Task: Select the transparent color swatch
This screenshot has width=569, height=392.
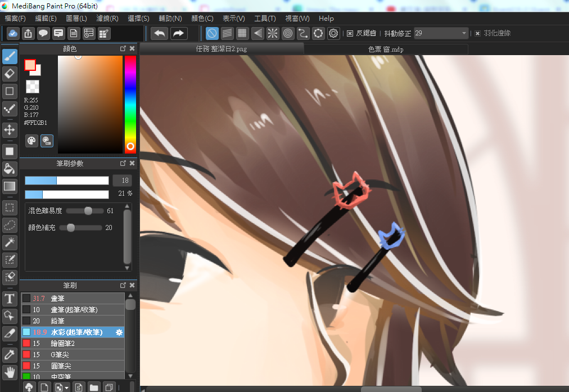Action: tap(33, 87)
